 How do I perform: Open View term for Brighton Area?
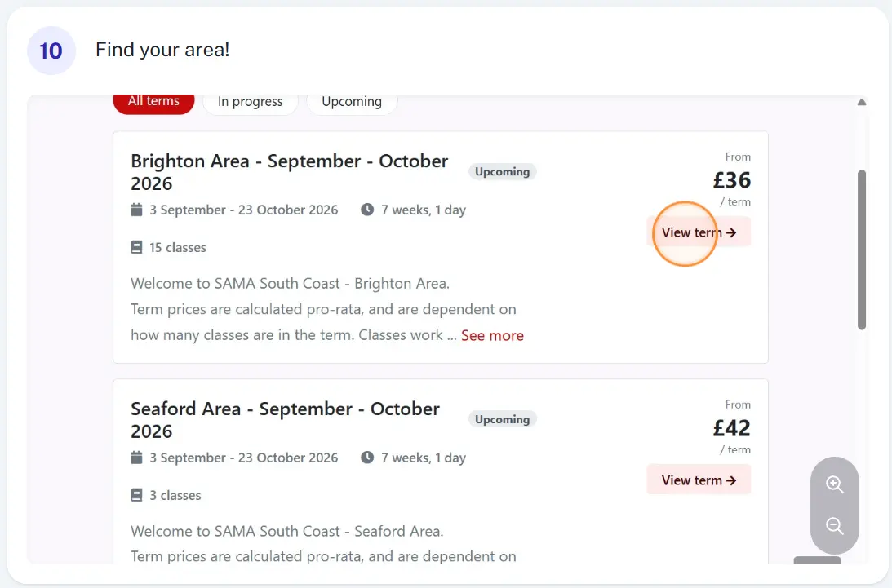[699, 232]
